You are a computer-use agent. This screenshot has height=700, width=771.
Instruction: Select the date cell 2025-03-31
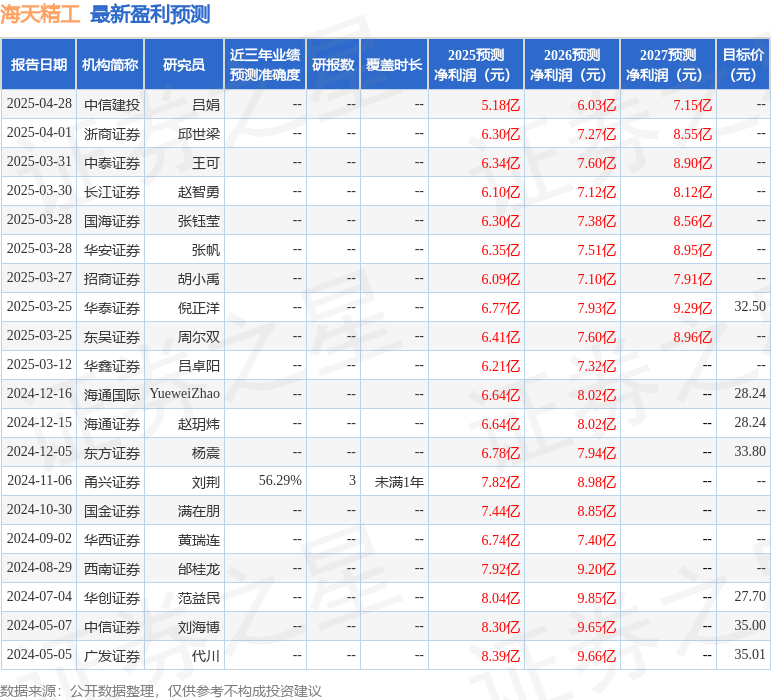[x=39, y=162]
